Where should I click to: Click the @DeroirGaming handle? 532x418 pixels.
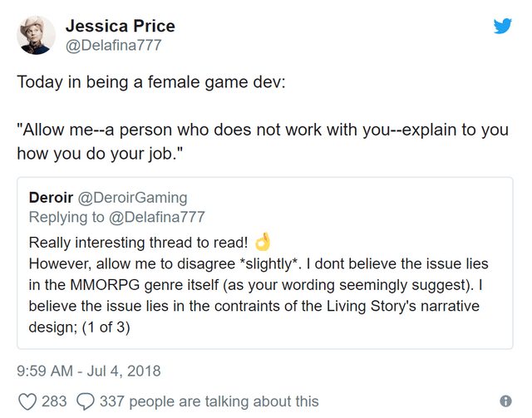[x=132, y=197]
